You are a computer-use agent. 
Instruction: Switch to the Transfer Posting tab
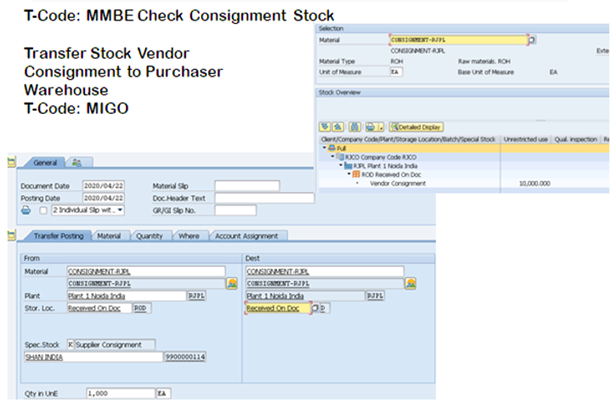coord(58,236)
